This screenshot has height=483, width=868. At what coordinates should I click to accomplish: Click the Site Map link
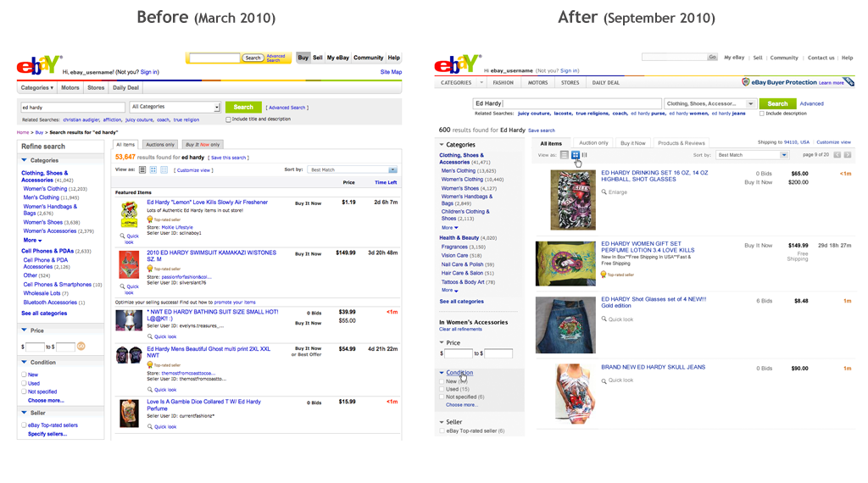click(391, 72)
